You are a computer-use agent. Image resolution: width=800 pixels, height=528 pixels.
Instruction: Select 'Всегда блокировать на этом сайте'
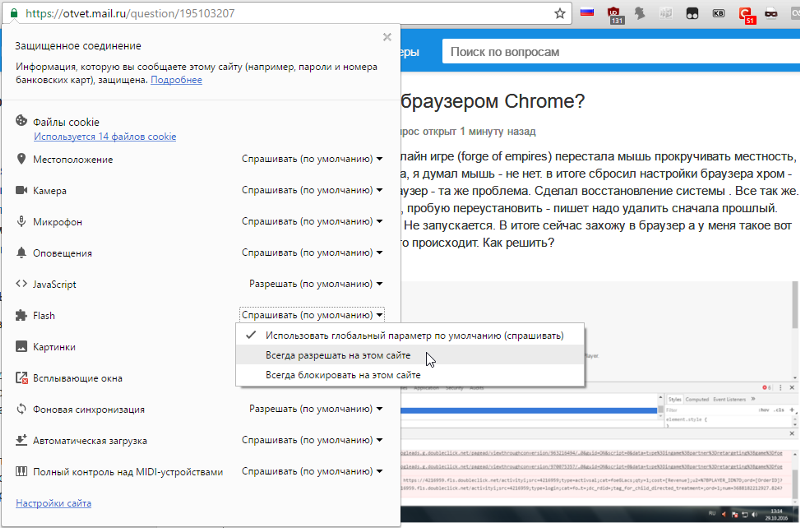[x=410, y=374]
